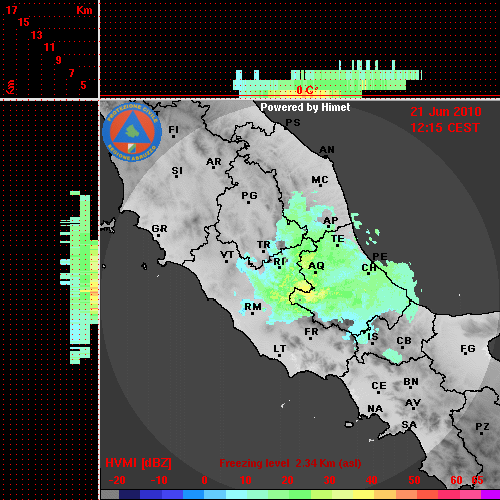This screenshot has height=500, width=500.
Task: Click the VT city label
Action: (227, 255)
